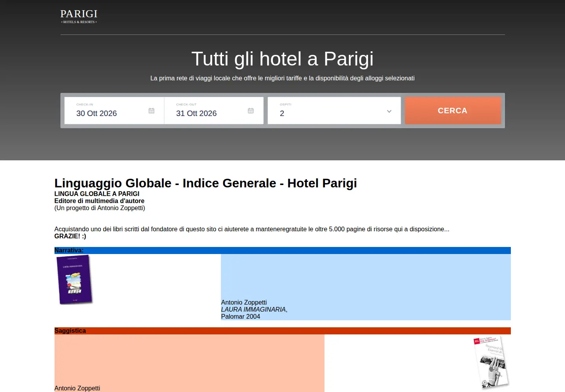Expand the Ospiti guests dropdown
This screenshot has height=392, width=565.
334,111
